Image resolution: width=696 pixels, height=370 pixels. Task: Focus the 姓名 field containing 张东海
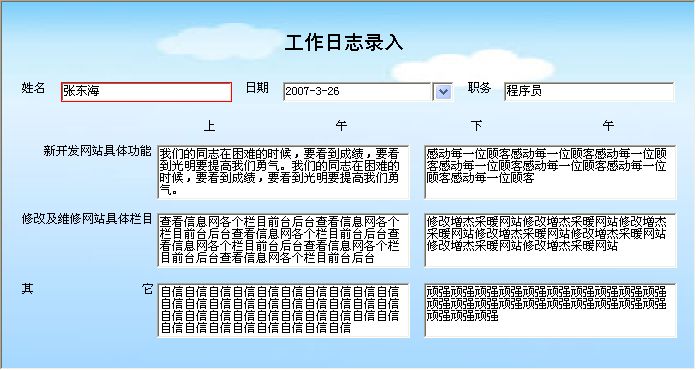[146, 92]
